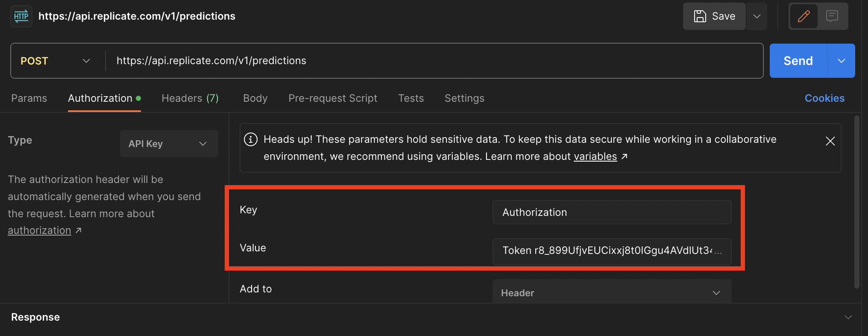Switch to the Params tab
This screenshot has height=336, width=868.
[x=29, y=98]
